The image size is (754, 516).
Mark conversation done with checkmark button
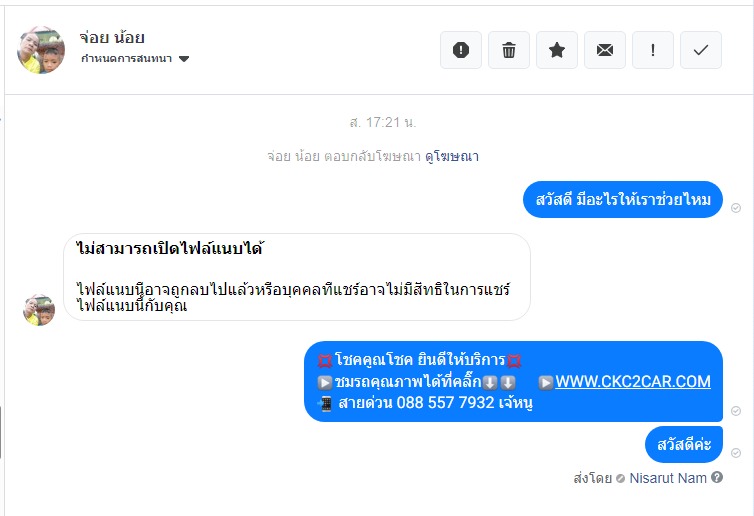coord(701,50)
